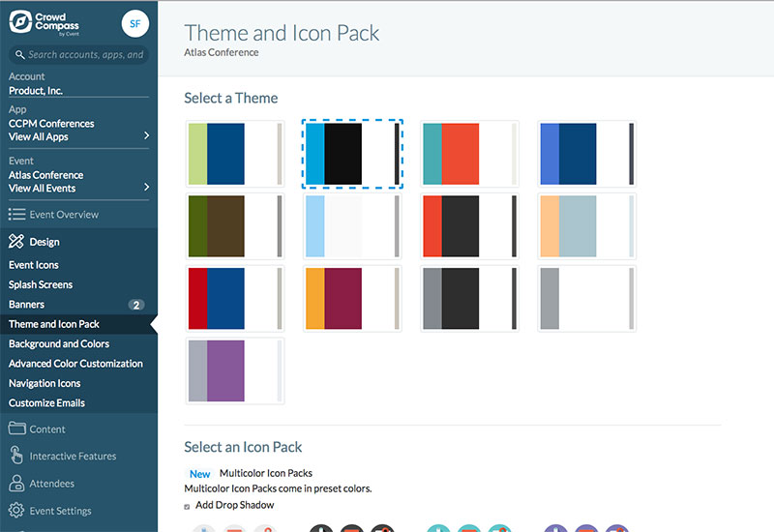Open Advanced Color Customization
The image size is (774, 532).
click(x=75, y=364)
